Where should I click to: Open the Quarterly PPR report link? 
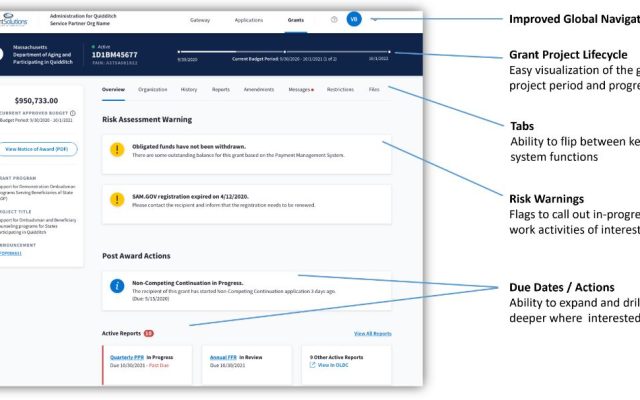pyautogui.click(x=125, y=357)
